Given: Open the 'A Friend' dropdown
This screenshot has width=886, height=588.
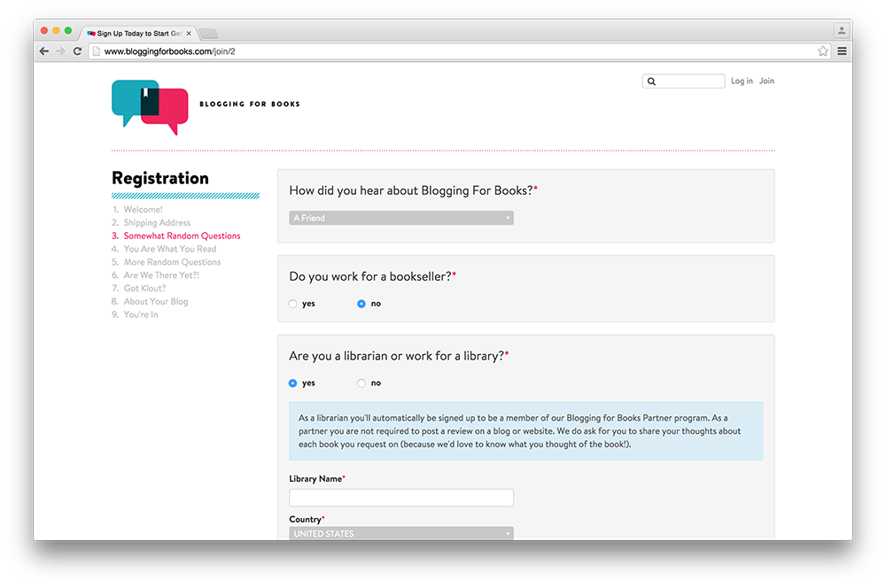Looking at the screenshot, I should 400,218.
